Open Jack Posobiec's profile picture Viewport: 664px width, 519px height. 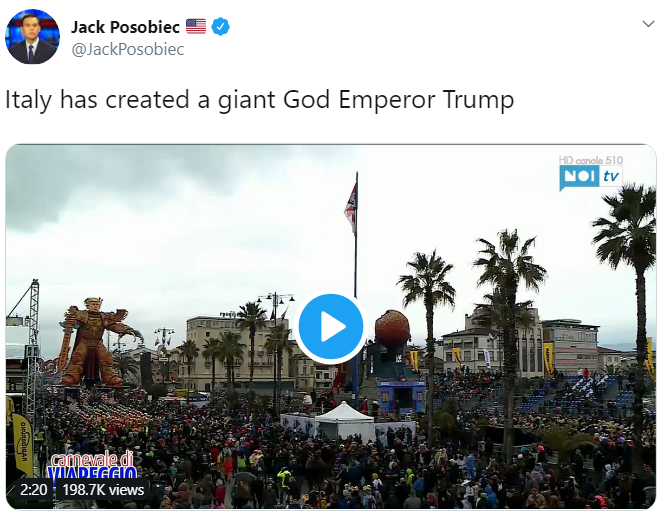click(32, 36)
